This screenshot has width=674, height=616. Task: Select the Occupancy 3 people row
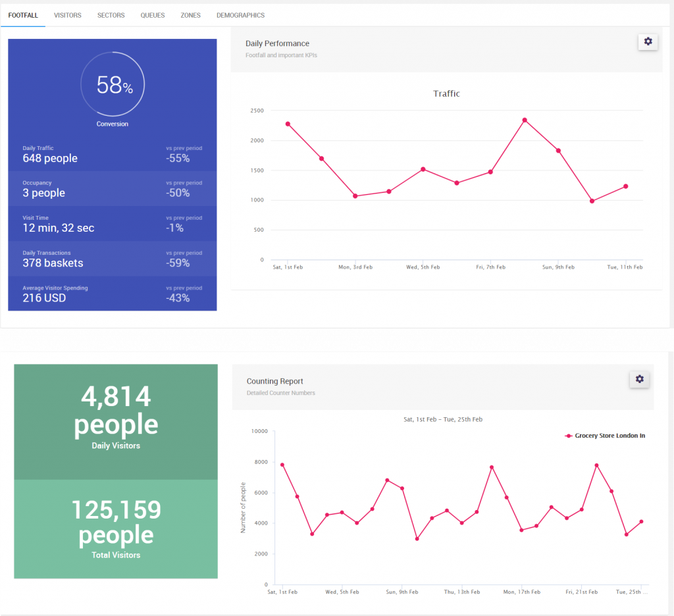click(112, 189)
